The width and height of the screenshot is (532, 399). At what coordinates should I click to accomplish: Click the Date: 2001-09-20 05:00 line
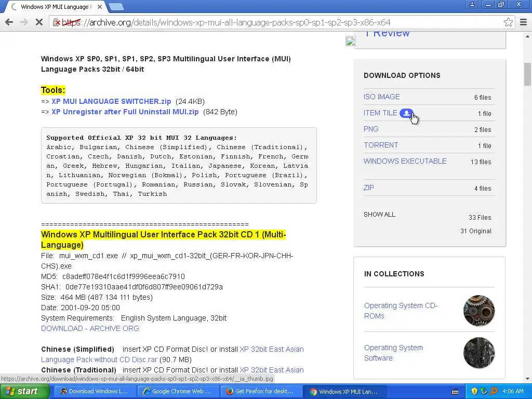(81, 308)
